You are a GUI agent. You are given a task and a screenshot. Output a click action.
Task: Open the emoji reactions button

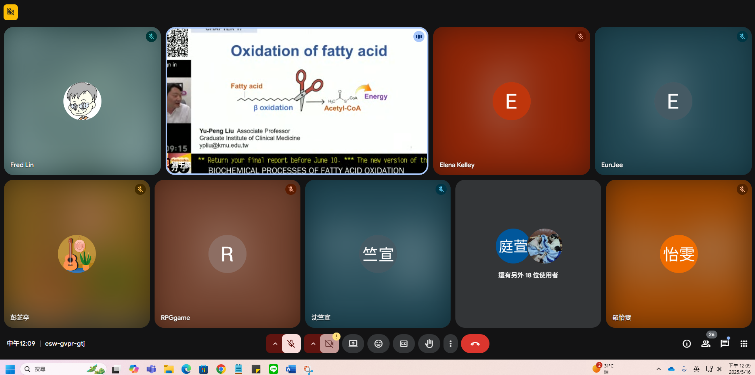(x=378, y=344)
